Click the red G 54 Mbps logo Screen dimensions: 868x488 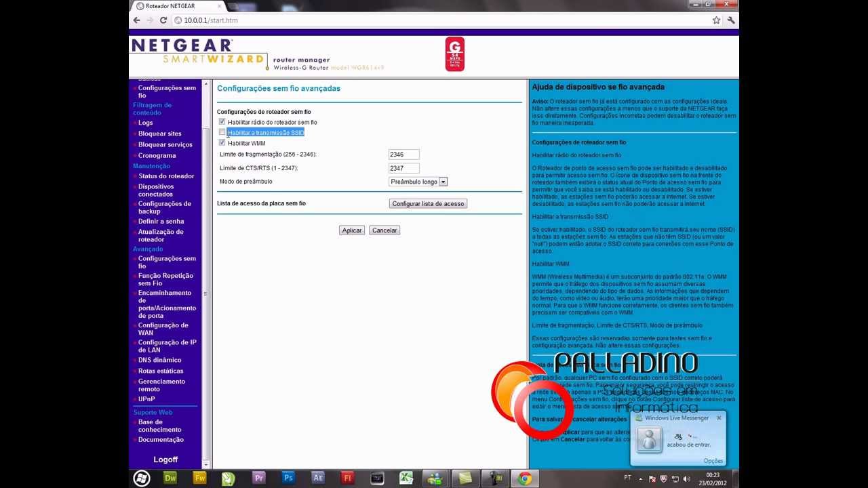pos(454,54)
